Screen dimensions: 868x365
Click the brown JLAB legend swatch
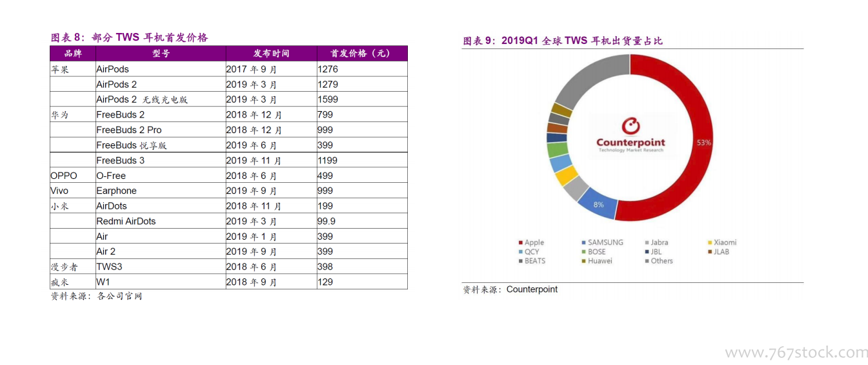coord(710,252)
